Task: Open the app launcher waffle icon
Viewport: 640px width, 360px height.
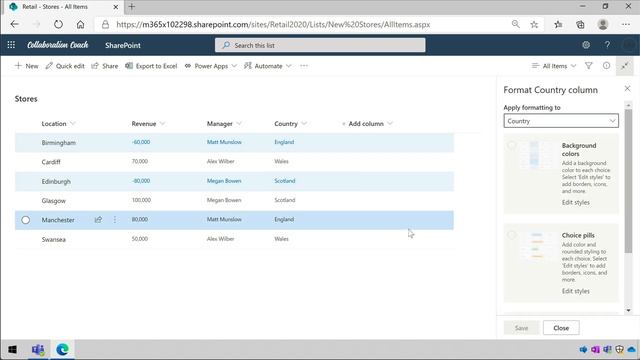Action: coord(11,45)
